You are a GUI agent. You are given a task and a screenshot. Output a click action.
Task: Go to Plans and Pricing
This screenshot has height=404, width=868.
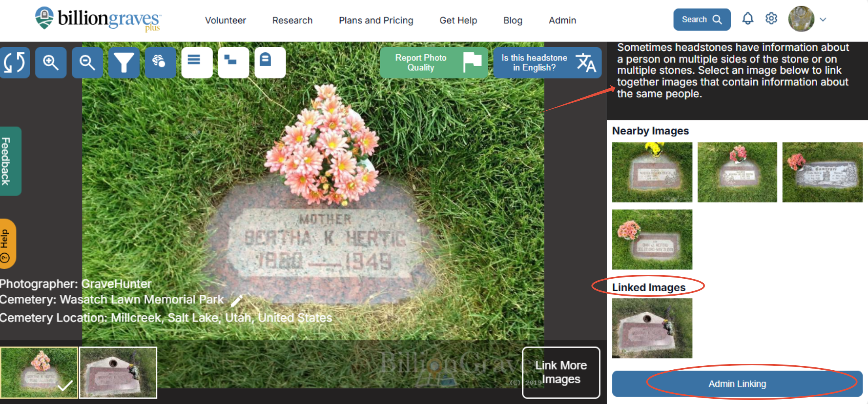point(376,20)
